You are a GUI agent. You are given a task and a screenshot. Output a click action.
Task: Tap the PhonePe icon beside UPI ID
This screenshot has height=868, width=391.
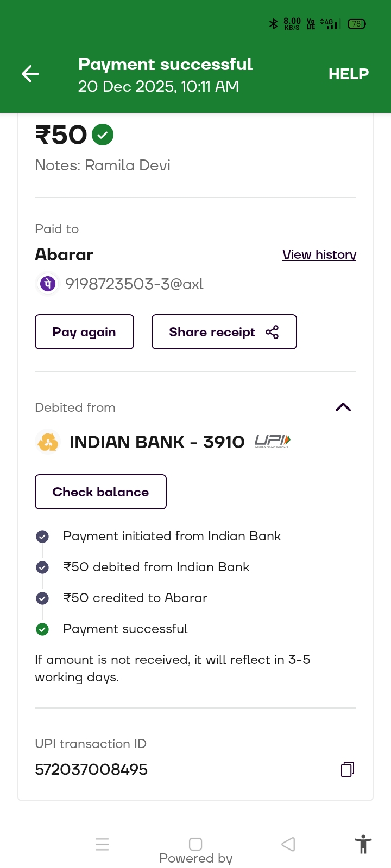(48, 284)
